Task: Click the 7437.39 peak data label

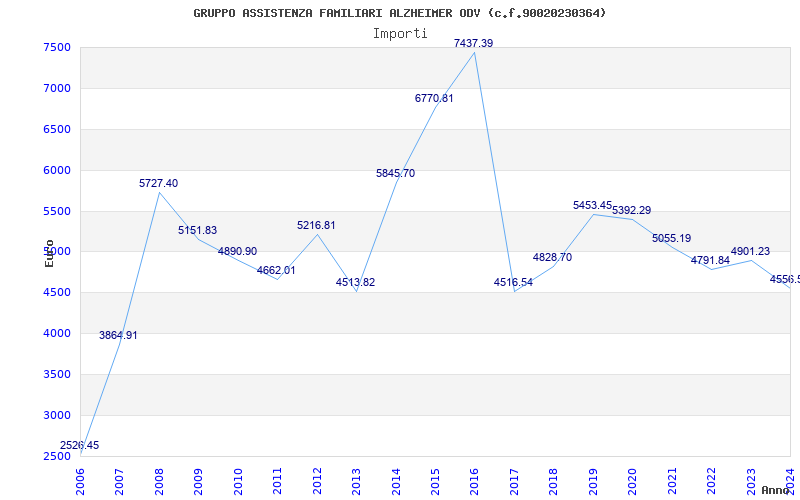Action: point(473,44)
